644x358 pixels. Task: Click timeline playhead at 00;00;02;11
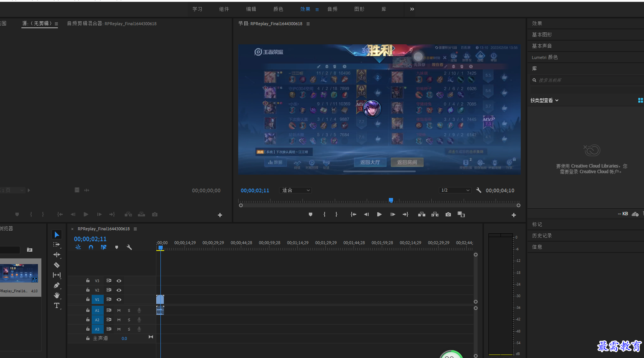coord(160,248)
